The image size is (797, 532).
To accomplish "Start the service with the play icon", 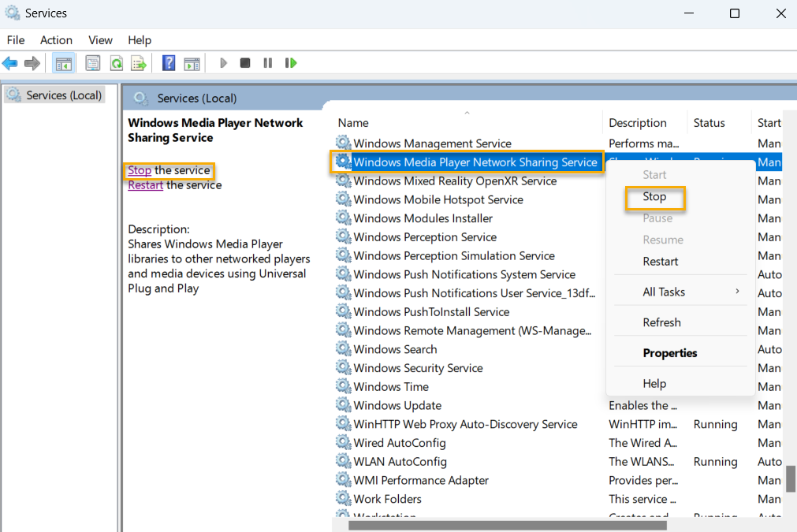I will [223, 63].
